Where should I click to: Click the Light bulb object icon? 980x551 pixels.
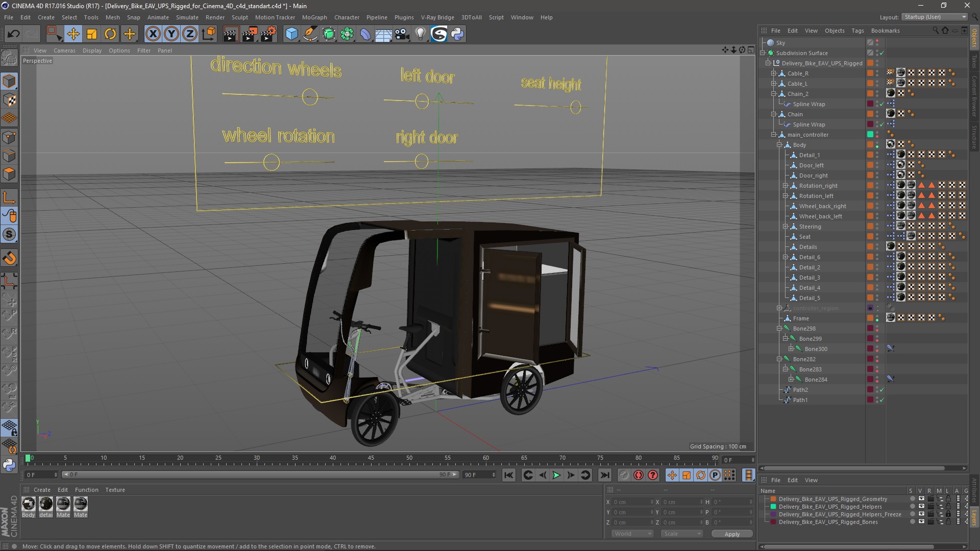click(420, 34)
